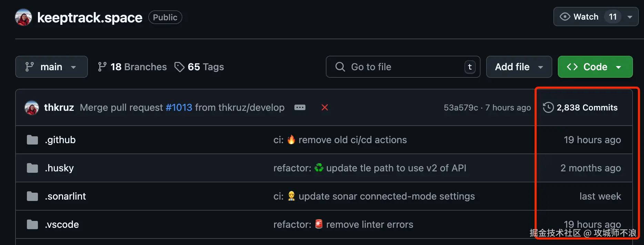Click the .vscode folder icon
The width and height of the screenshot is (644, 245).
32,225
